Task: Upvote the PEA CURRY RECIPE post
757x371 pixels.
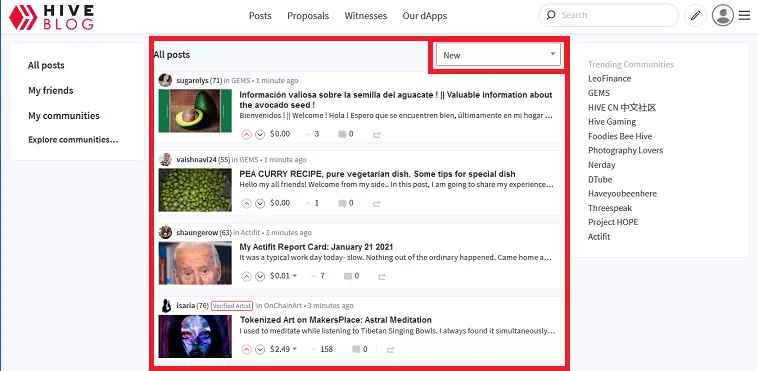Action: (247, 203)
